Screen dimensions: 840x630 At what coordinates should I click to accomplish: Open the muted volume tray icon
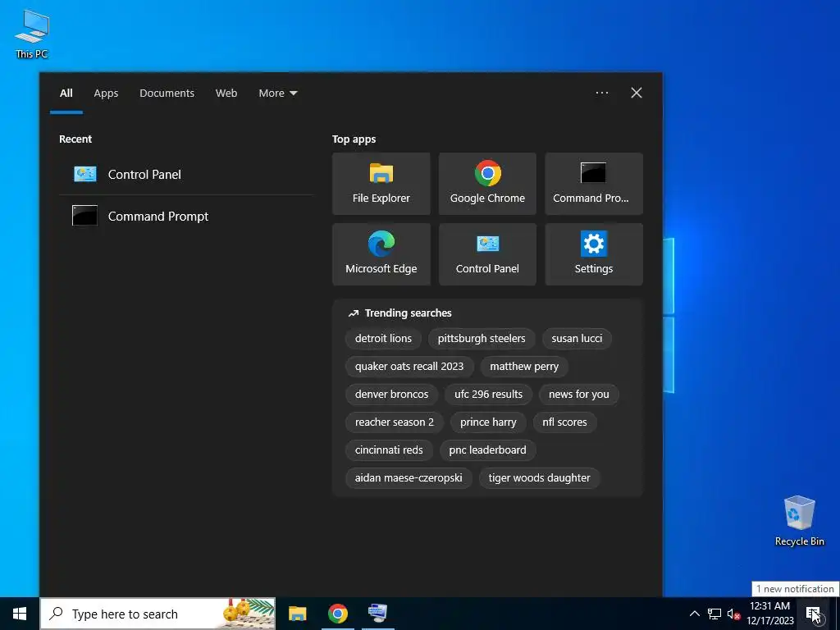733,614
